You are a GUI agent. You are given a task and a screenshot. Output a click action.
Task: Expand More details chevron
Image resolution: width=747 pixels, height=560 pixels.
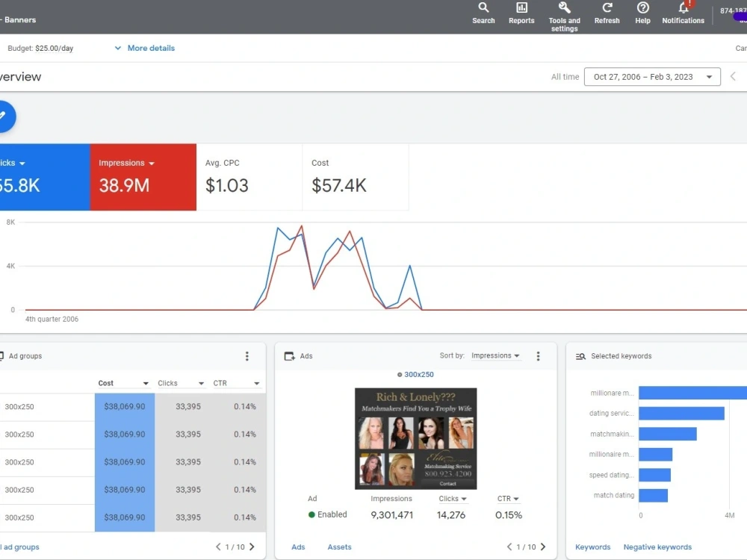[118, 48]
